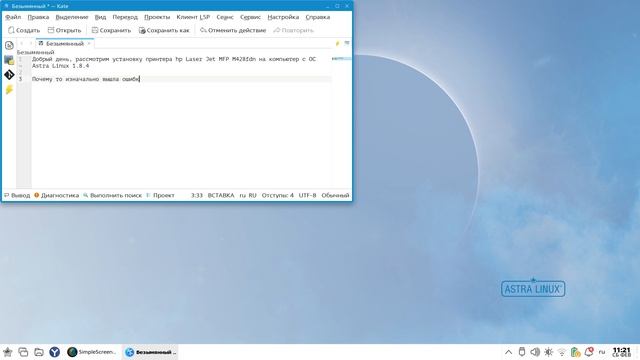
Task: Click the forward navigation arrow near tabs
Action: (30, 43)
